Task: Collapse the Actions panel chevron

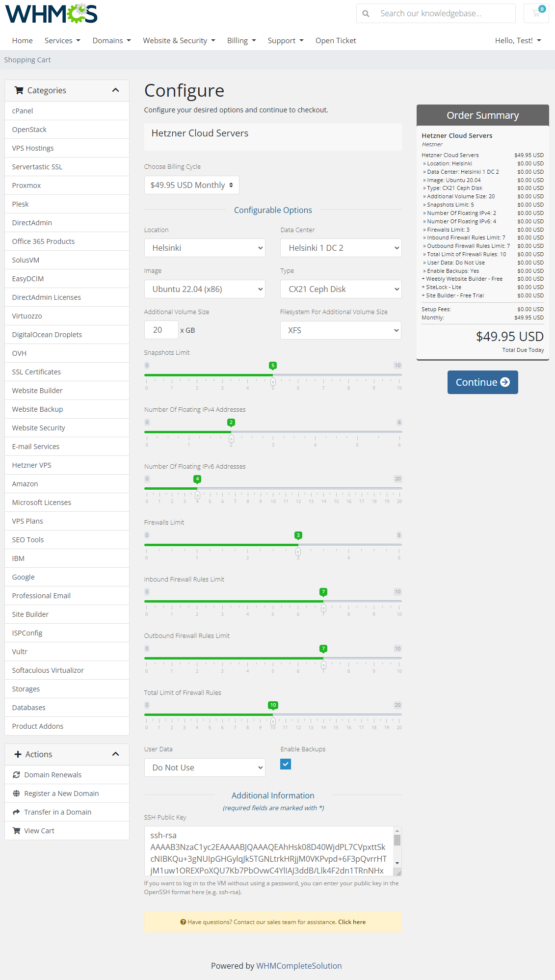Action: 116,754
